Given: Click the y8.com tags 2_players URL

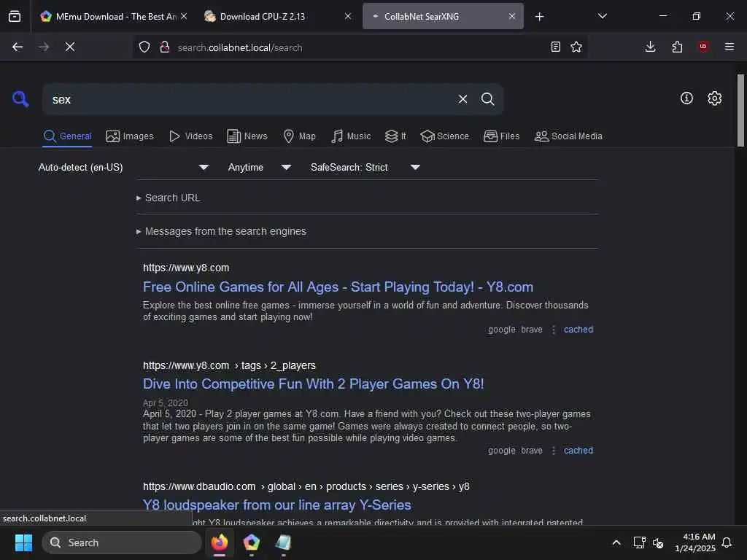Looking at the screenshot, I should tap(229, 365).
